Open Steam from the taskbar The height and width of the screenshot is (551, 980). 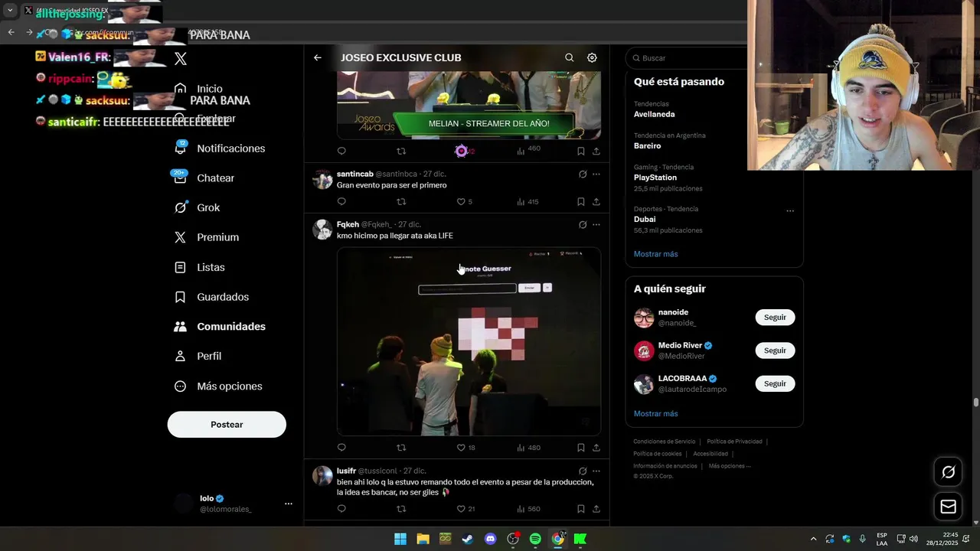click(x=468, y=539)
